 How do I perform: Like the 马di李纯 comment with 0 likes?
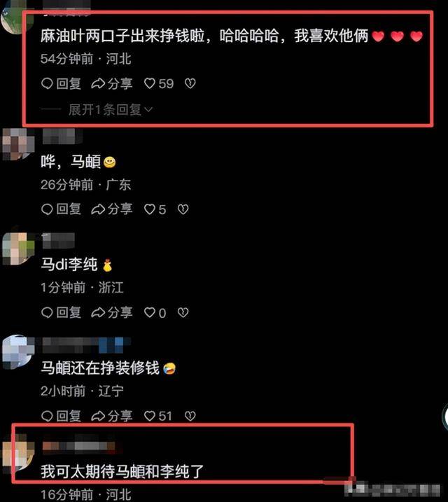click(x=155, y=312)
